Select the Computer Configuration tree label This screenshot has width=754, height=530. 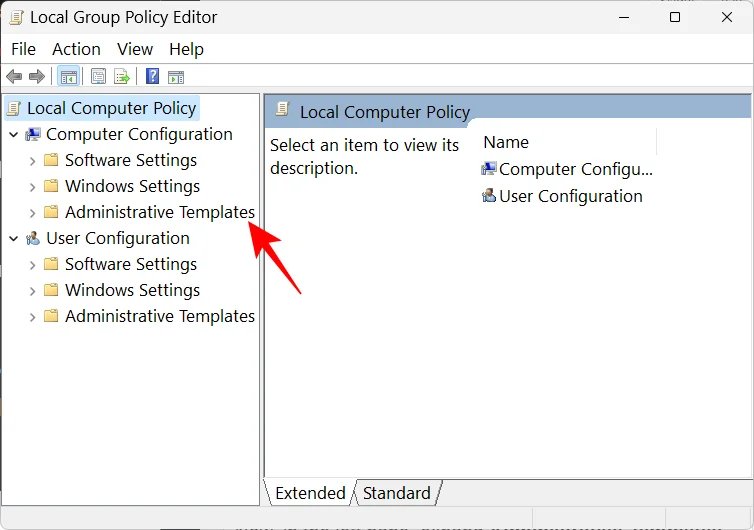tap(139, 134)
